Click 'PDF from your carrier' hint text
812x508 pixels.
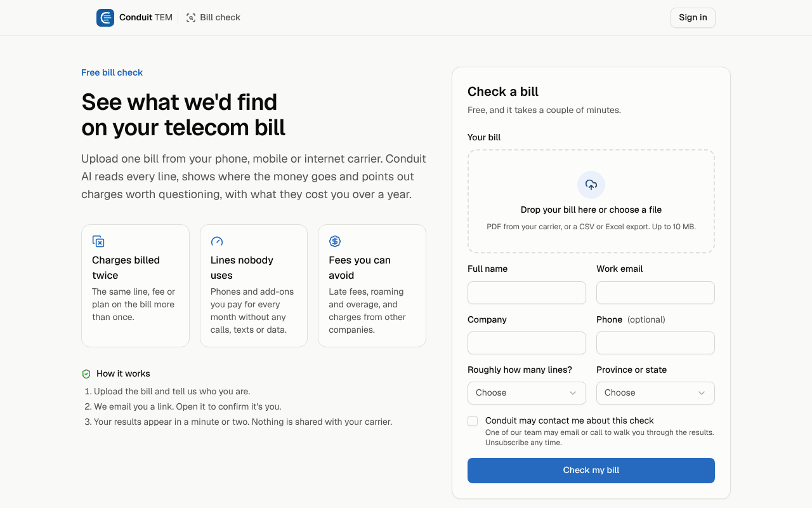(591, 227)
